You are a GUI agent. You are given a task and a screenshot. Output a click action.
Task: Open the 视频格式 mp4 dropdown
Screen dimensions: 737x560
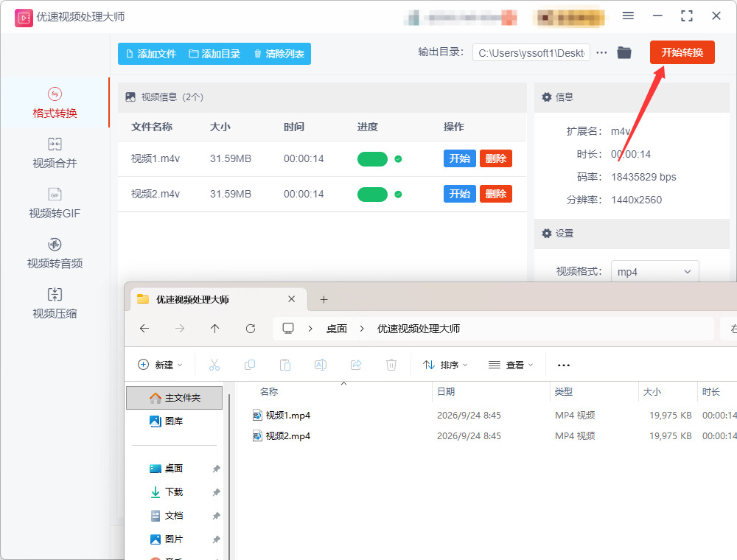coord(654,272)
